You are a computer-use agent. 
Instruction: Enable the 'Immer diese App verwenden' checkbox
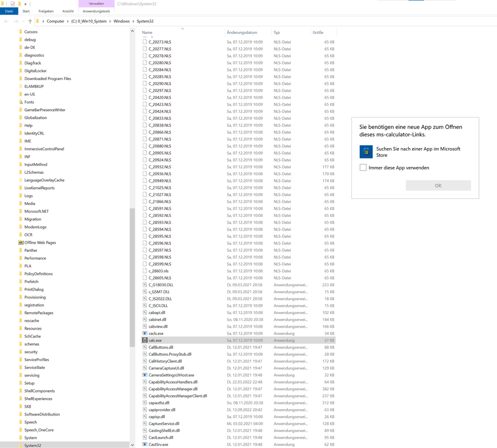click(x=363, y=167)
